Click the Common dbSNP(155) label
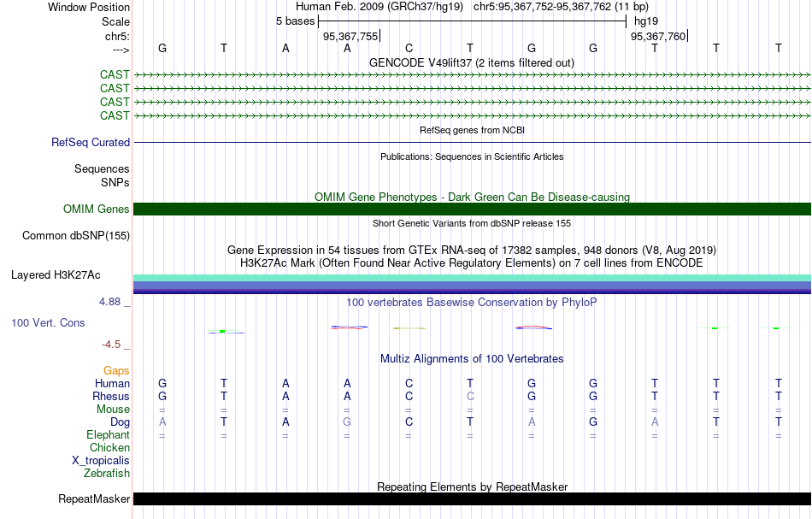Image resolution: width=812 pixels, height=519 pixels. click(76, 236)
